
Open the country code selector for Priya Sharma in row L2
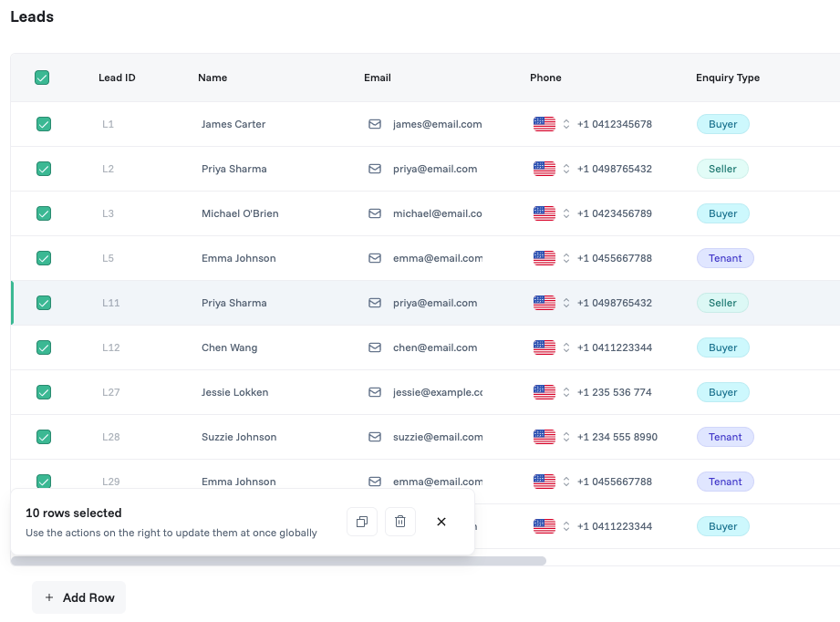click(565, 169)
